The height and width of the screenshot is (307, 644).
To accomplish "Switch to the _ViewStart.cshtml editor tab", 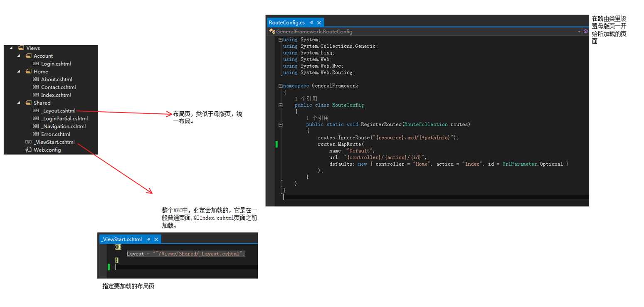I will 121,239.
